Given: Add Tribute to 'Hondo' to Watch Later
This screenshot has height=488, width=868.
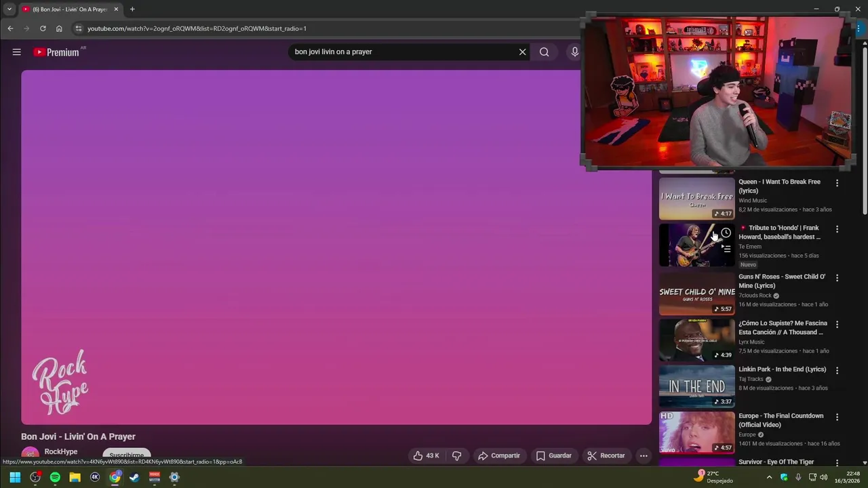Looking at the screenshot, I should pos(726,233).
